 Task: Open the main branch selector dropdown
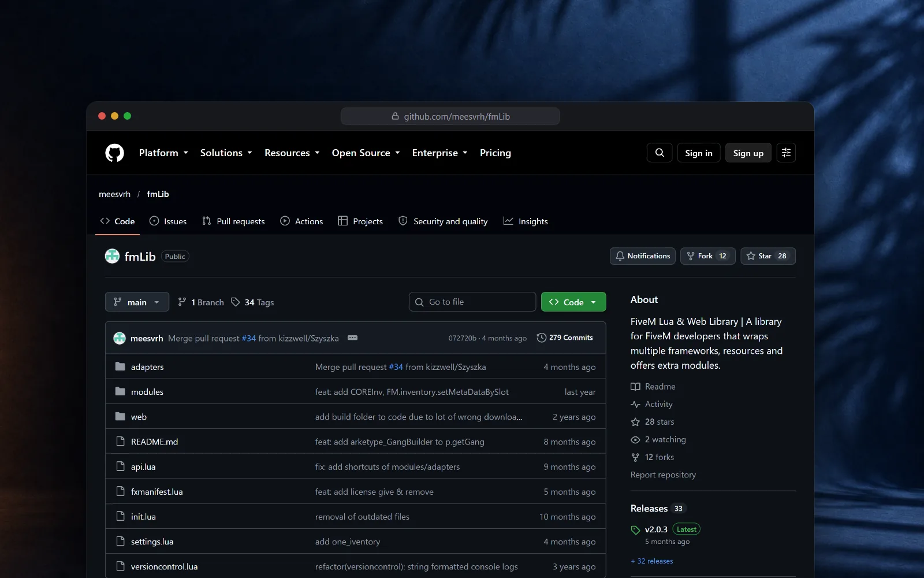click(x=137, y=302)
